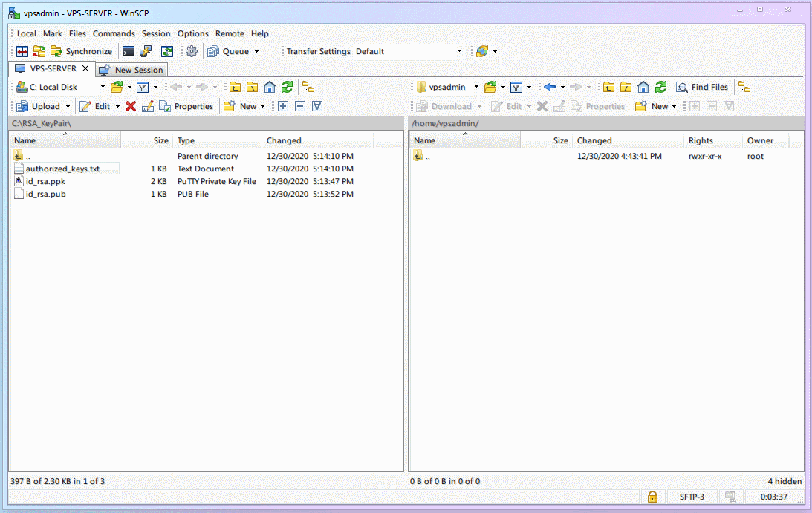Sort remote files by Rights column header

coord(701,140)
